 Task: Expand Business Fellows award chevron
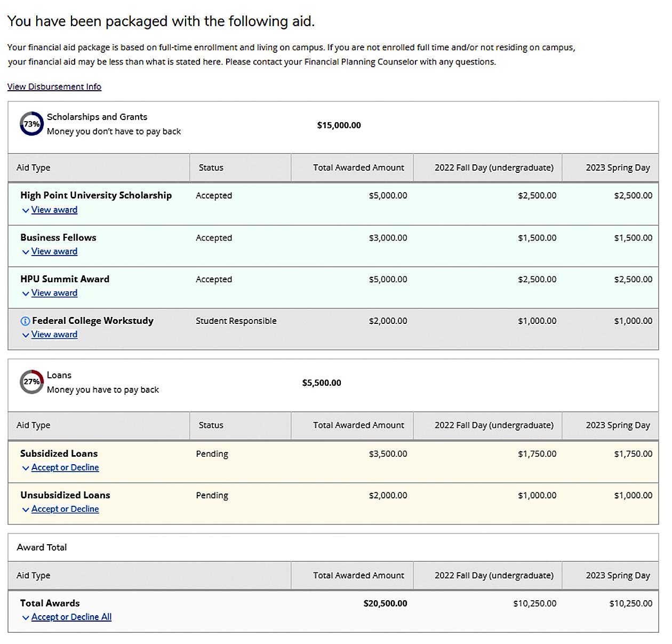coord(26,252)
